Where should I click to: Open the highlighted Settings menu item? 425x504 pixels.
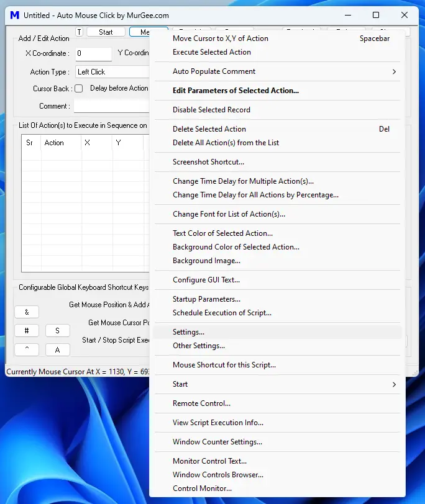pyautogui.click(x=277, y=332)
